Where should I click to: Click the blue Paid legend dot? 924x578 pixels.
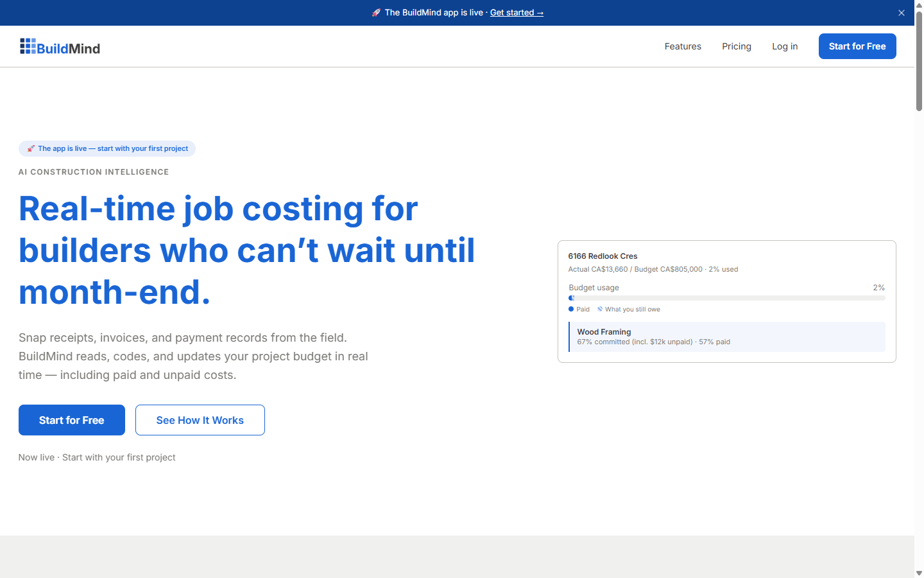coord(571,310)
